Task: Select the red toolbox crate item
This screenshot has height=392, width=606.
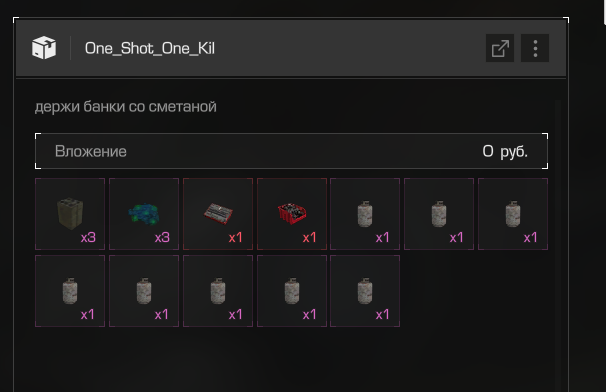Action: [x=292, y=214]
